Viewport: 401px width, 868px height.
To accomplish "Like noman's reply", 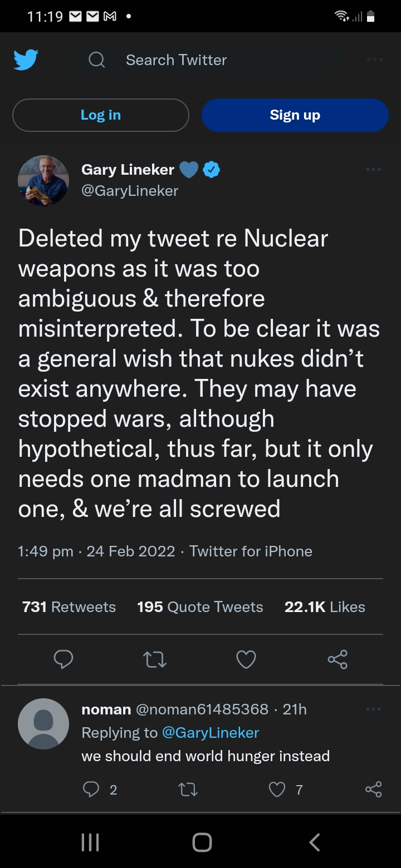I will tap(277, 789).
